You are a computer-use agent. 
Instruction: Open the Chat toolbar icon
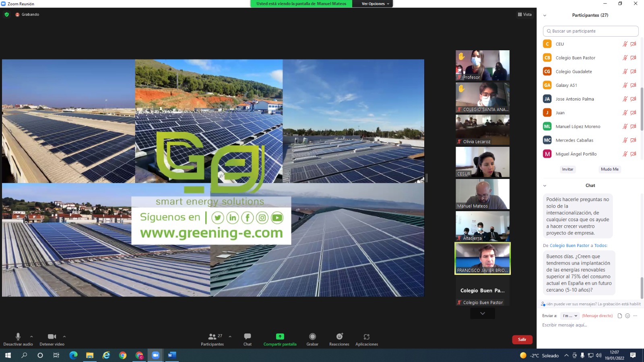[248, 337]
